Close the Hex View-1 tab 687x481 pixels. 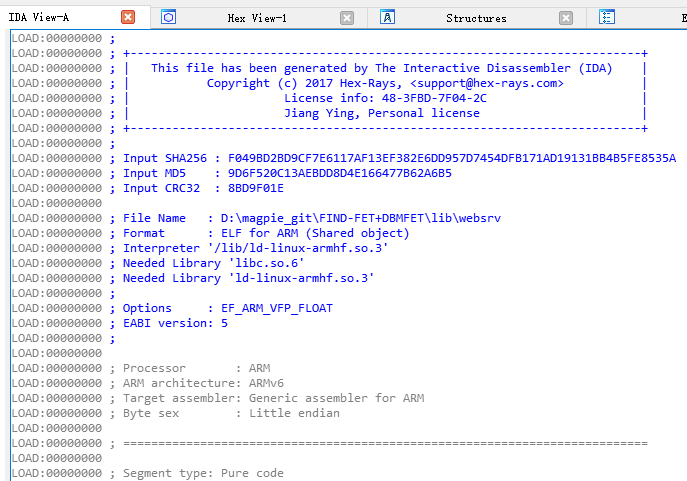[x=347, y=18]
